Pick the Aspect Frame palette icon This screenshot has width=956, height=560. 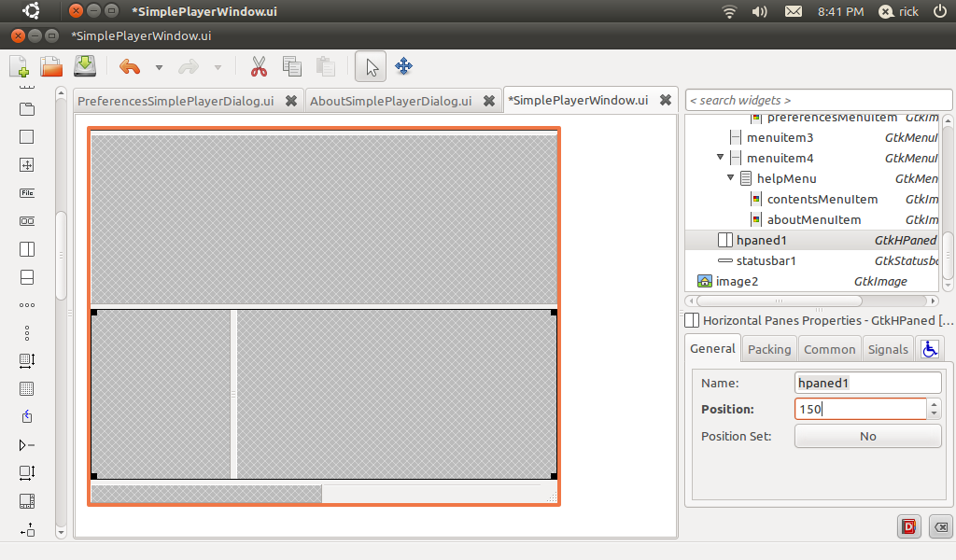(27, 165)
